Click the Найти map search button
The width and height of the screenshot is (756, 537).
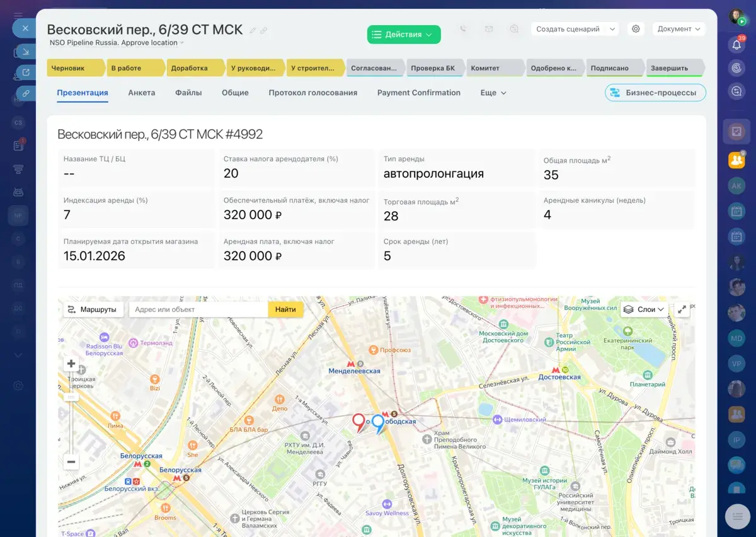click(x=285, y=309)
